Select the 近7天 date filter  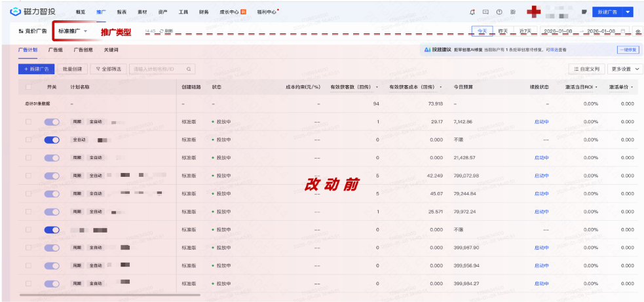[525, 31]
